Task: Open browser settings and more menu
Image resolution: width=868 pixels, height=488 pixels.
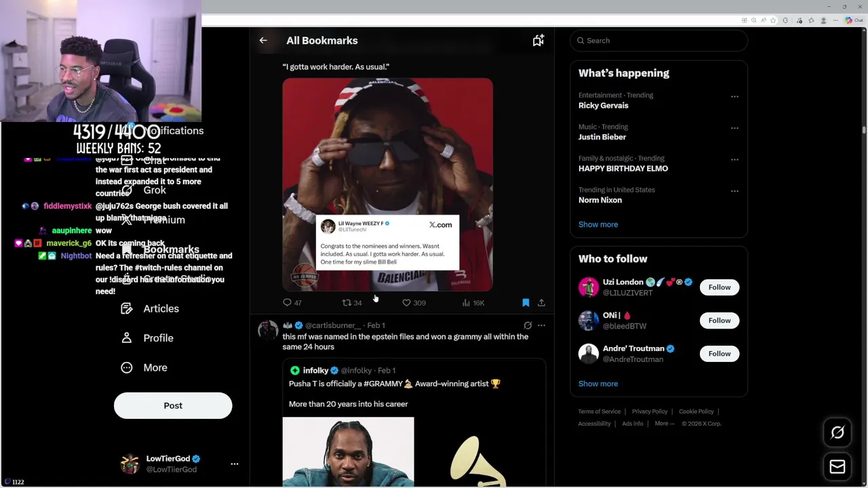Action: pos(837,20)
